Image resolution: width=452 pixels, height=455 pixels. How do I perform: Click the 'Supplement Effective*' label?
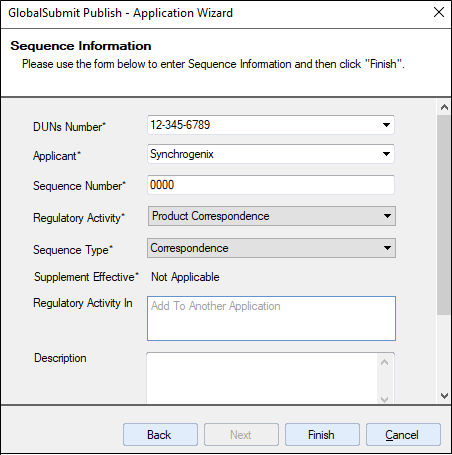click(x=86, y=277)
